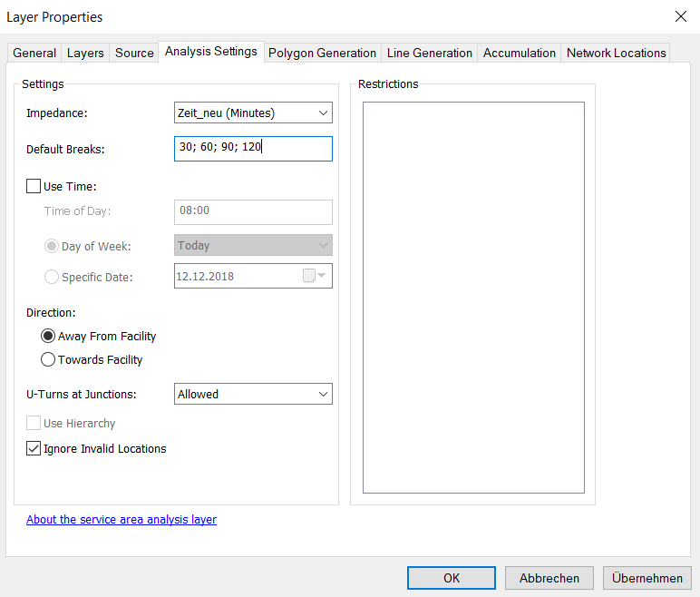Uncheck Ignore Invalid Locations
The image size is (700, 597).
(34, 448)
